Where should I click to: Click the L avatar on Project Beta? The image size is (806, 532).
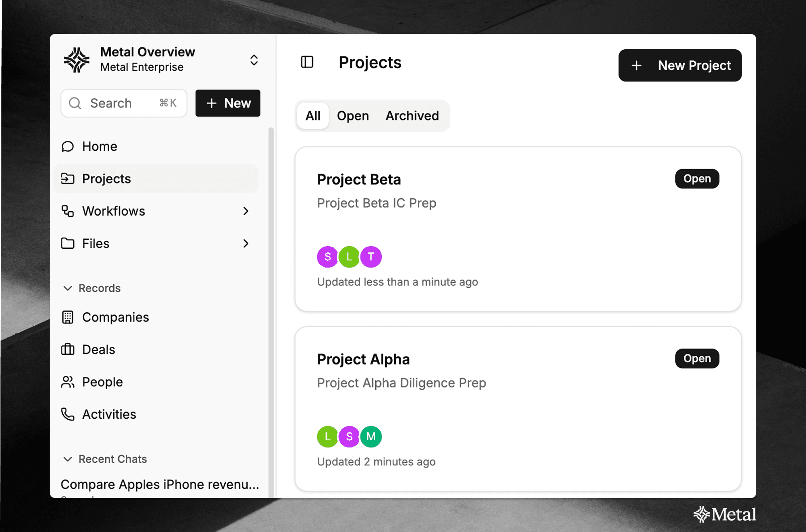(x=349, y=257)
